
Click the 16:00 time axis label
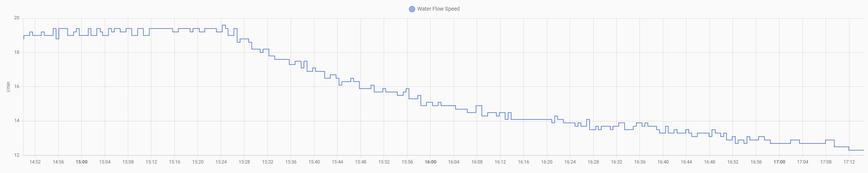click(430, 162)
